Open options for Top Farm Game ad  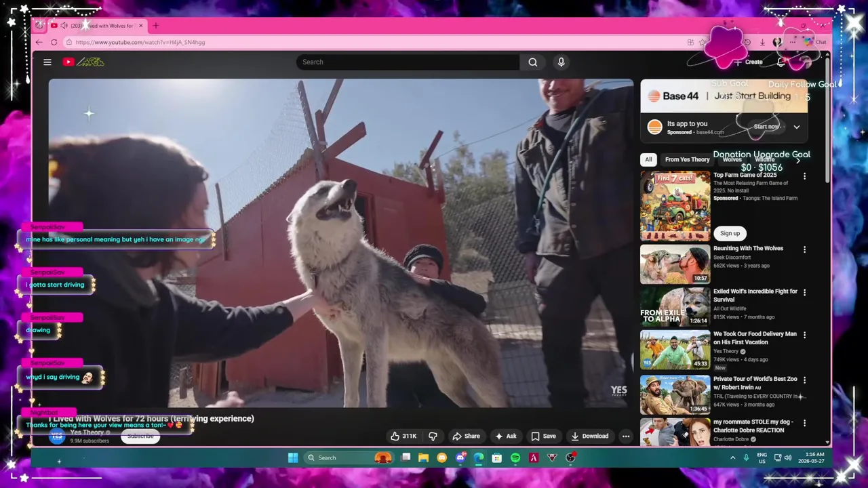[x=805, y=176]
